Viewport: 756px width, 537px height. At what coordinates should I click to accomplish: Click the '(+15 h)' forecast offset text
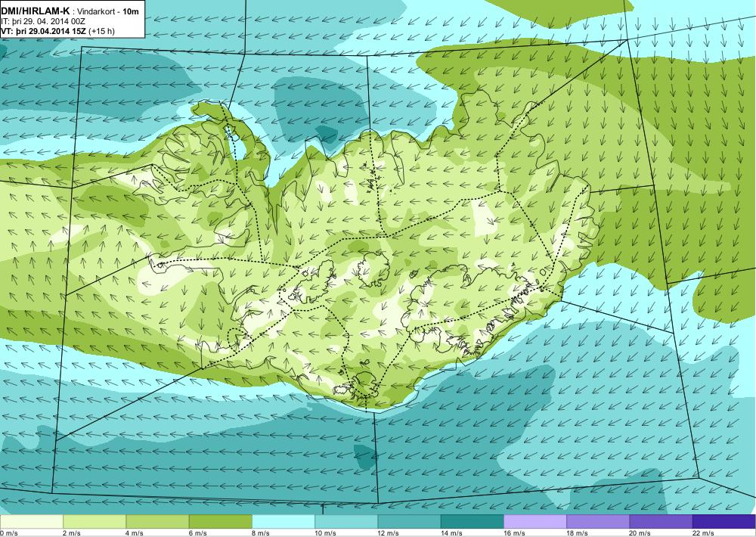click(102, 31)
